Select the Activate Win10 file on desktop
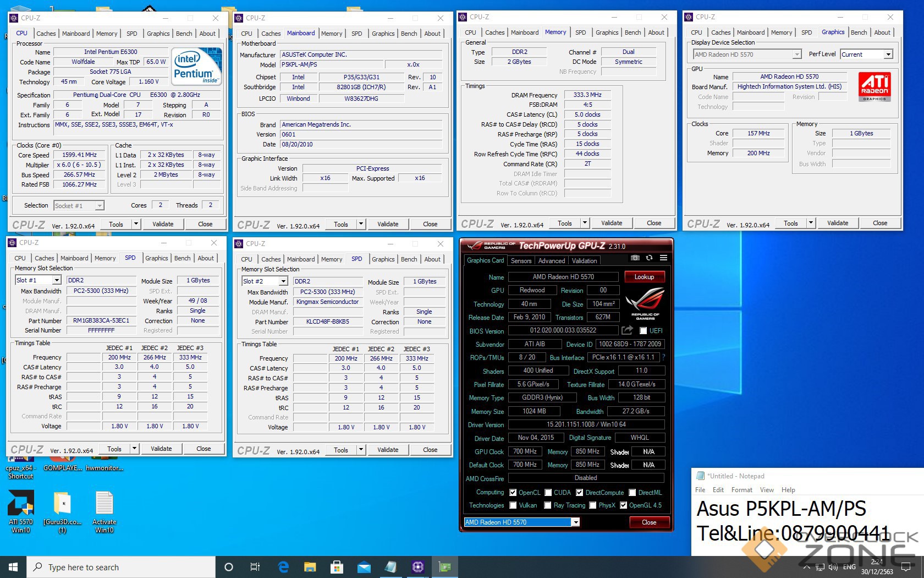Screen dimensions: 924x578 (104, 512)
